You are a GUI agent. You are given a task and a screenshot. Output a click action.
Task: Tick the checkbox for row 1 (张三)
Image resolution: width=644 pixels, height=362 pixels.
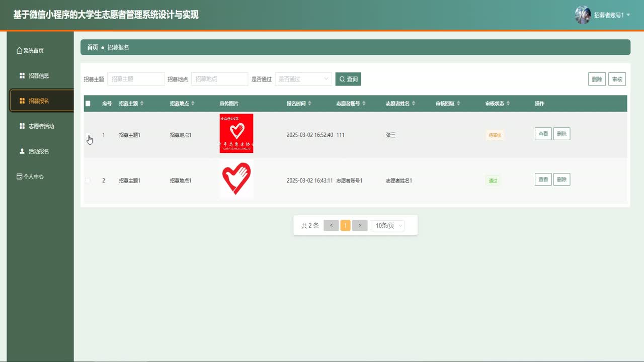tap(88, 135)
